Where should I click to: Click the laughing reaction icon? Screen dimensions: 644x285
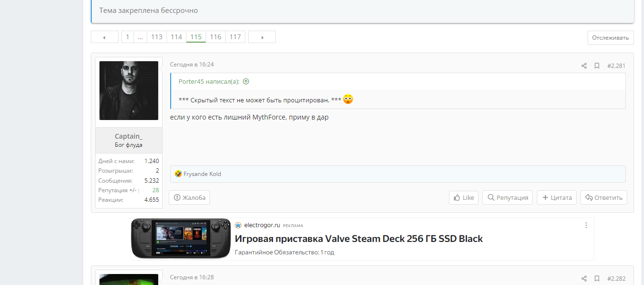click(x=178, y=174)
